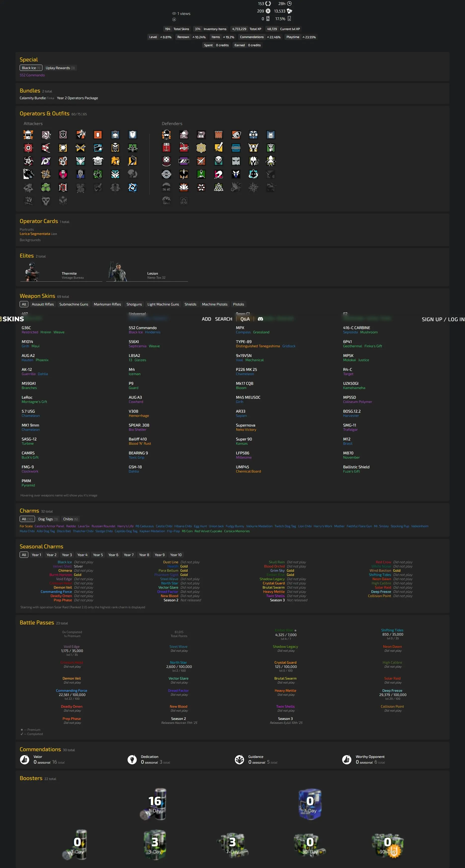Open the Calamity Bundle link
The height and width of the screenshot is (868, 465).
click(x=33, y=98)
